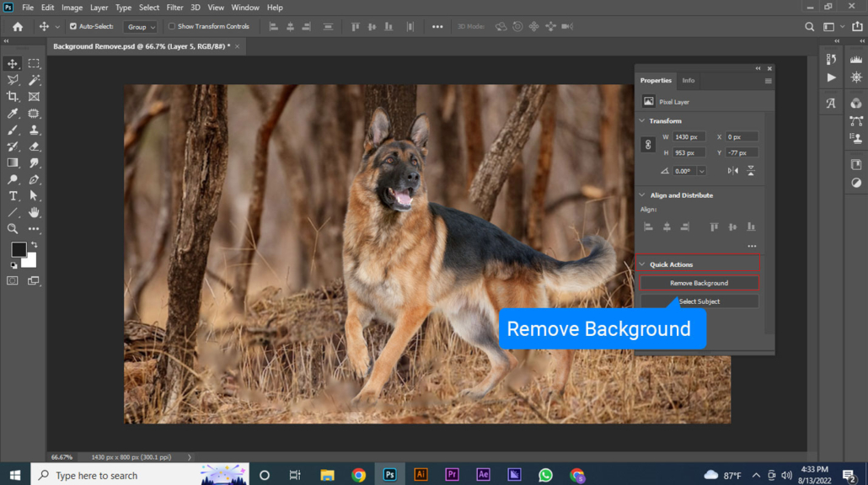
Task: Enable Show Transform Controls checkbox
Action: point(172,27)
